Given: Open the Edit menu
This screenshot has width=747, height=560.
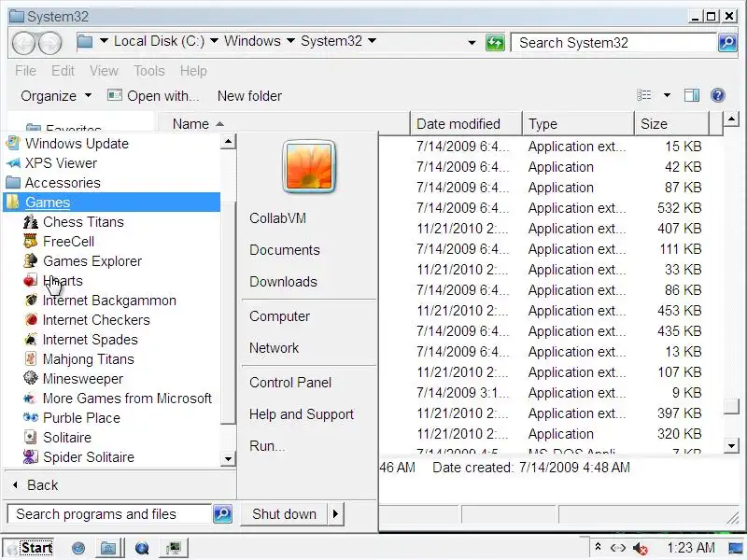Looking at the screenshot, I should click(x=63, y=71).
